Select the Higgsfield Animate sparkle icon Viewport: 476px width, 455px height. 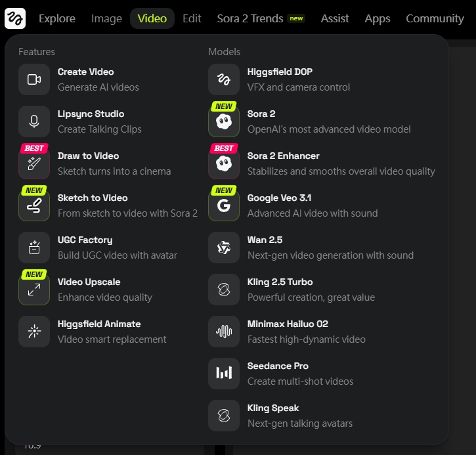(34, 332)
